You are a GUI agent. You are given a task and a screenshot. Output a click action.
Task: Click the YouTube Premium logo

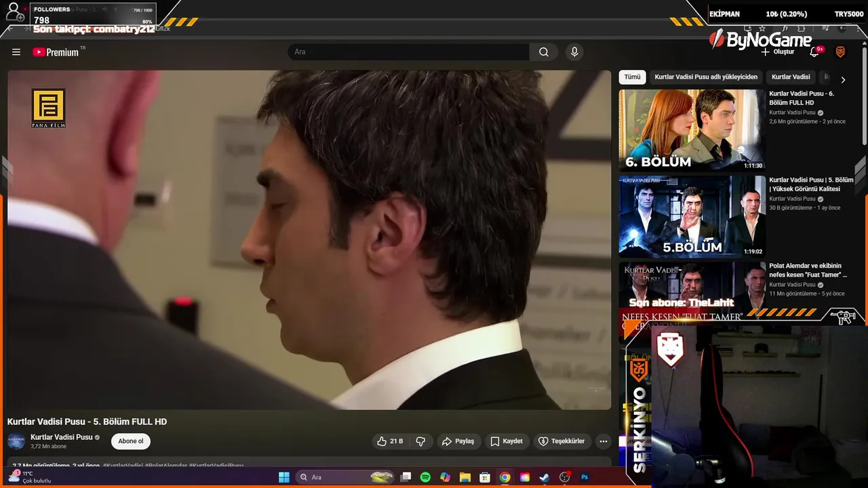(56, 52)
